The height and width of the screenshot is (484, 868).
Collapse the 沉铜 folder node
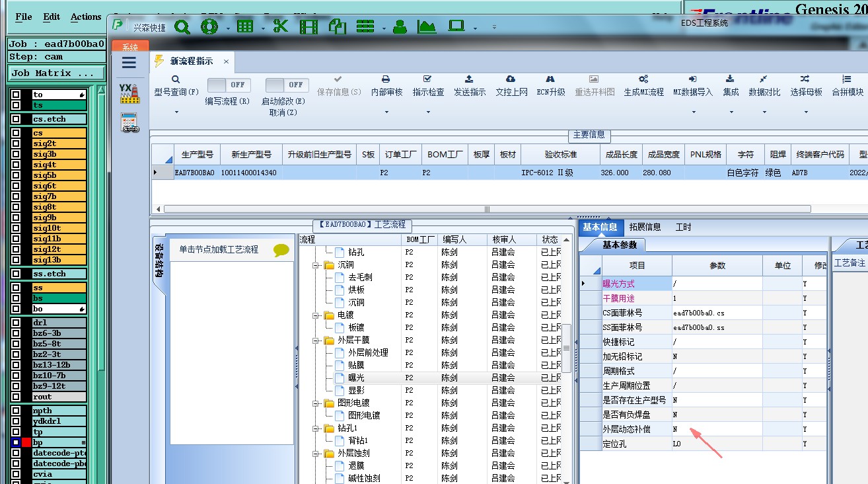click(x=316, y=264)
